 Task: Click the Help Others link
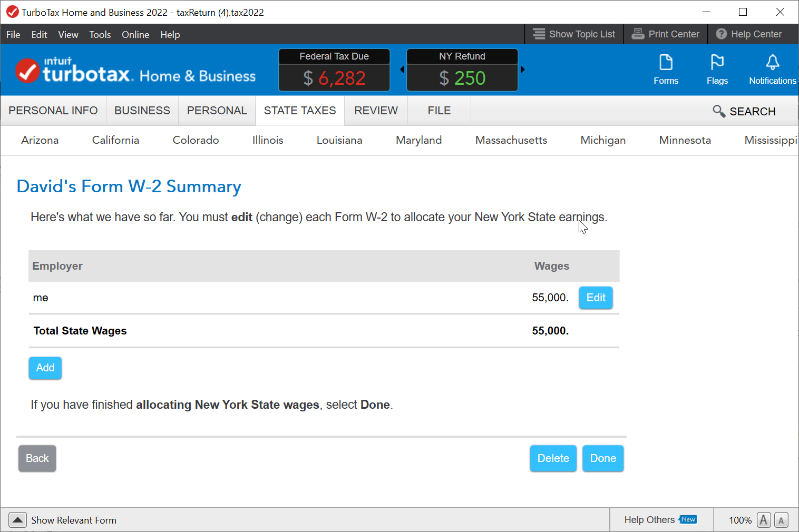tap(649, 520)
